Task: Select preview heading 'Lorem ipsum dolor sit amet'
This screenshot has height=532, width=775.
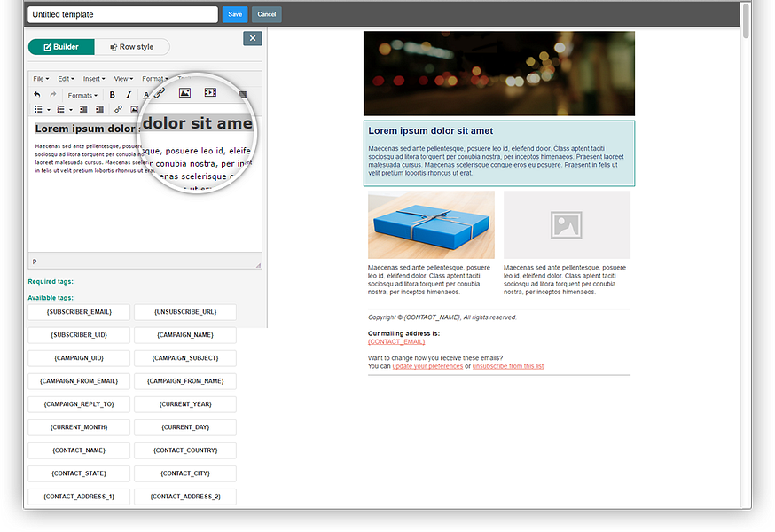Action: click(430, 131)
